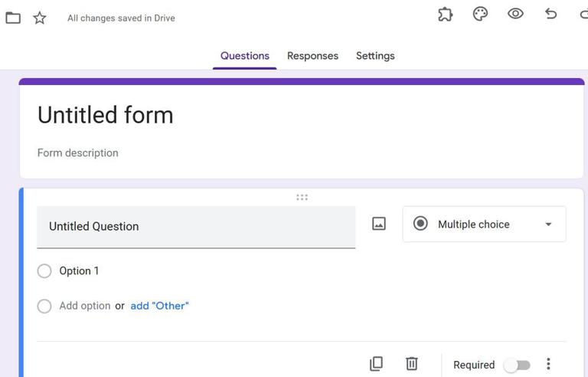Open the question's more options menu
Screen dimensions: 588x377
548,364
